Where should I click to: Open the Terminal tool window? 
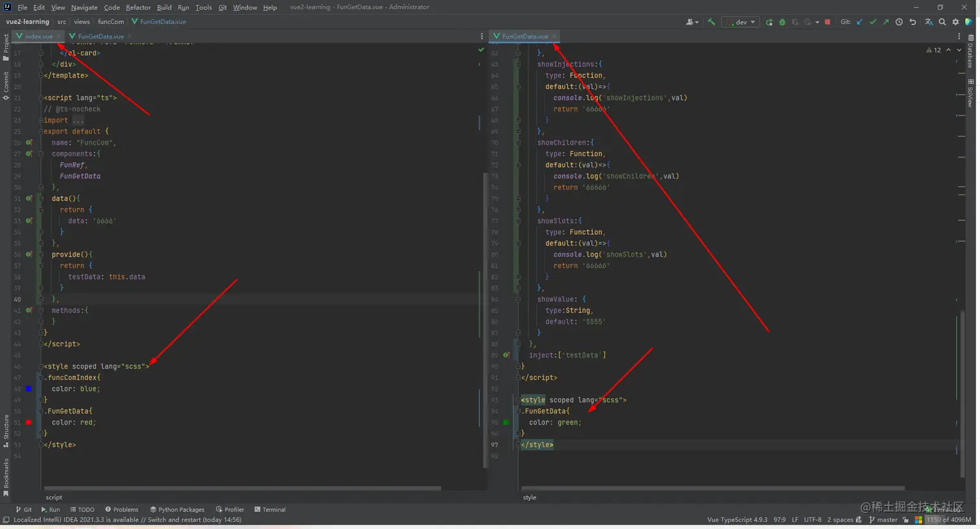[270, 510]
